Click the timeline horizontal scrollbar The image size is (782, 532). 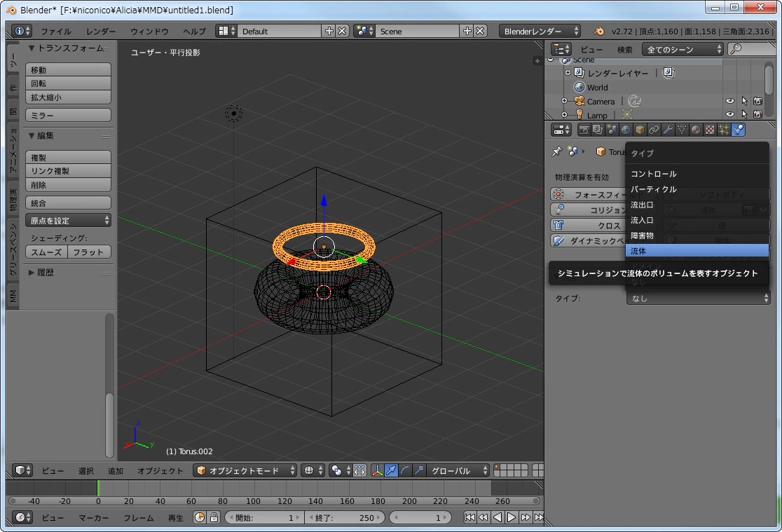275,500
